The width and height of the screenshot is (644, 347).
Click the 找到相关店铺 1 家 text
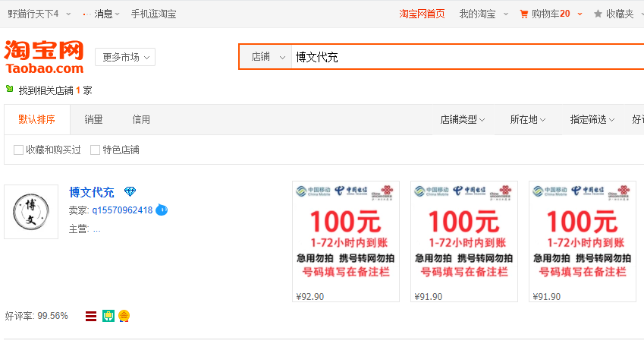coord(55,90)
